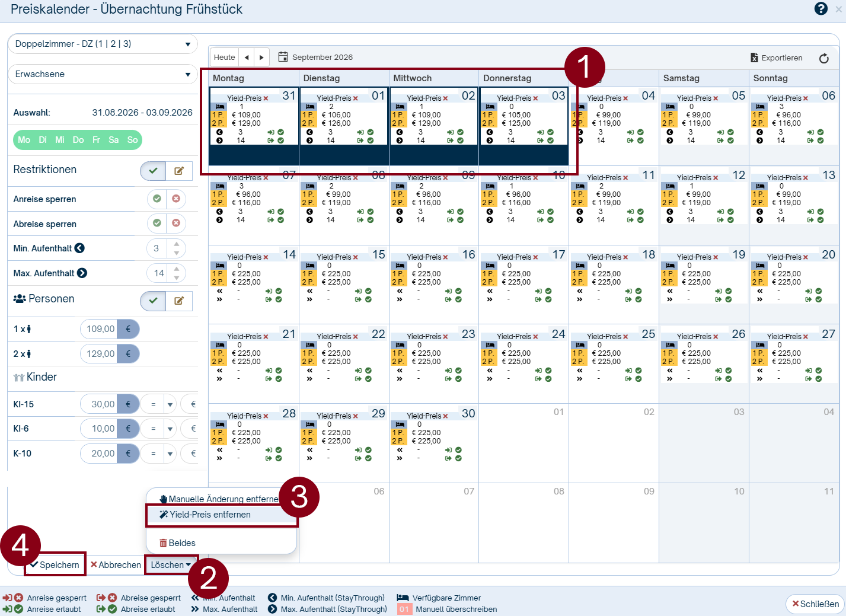Click the euro icon next to 109,00
The height and width of the screenshot is (616, 846).
tap(128, 329)
